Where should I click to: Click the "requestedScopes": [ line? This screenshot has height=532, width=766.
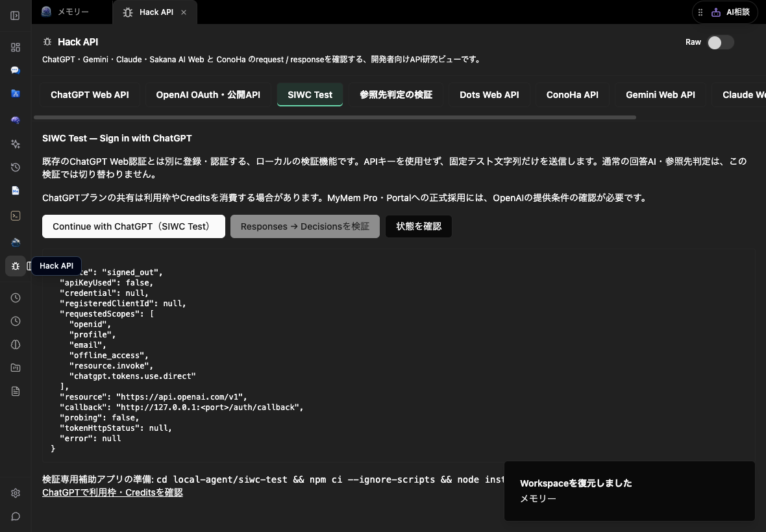click(106, 314)
